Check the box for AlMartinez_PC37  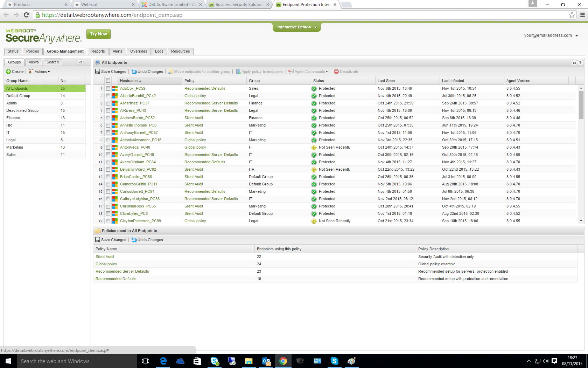click(108, 103)
